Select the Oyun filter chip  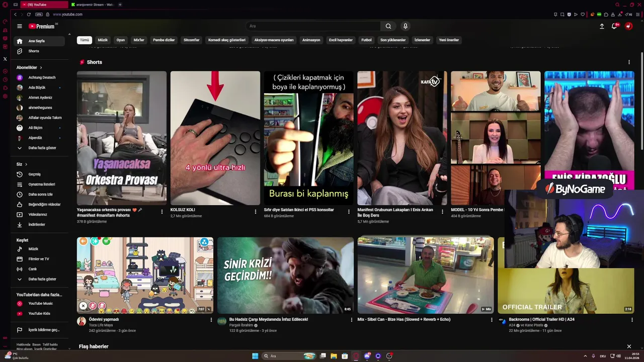121,40
